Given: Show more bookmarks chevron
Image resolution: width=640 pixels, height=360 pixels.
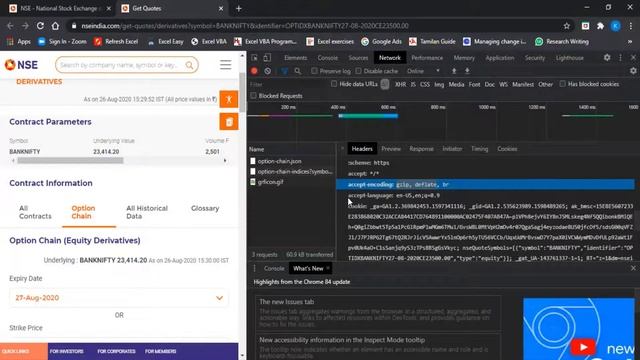Looking at the screenshot, I should pos(630,42).
